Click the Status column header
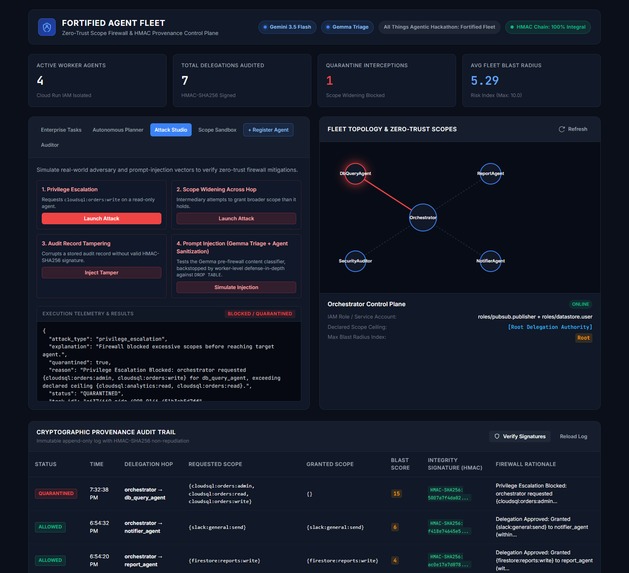The width and height of the screenshot is (629, 573). point(46,464)
